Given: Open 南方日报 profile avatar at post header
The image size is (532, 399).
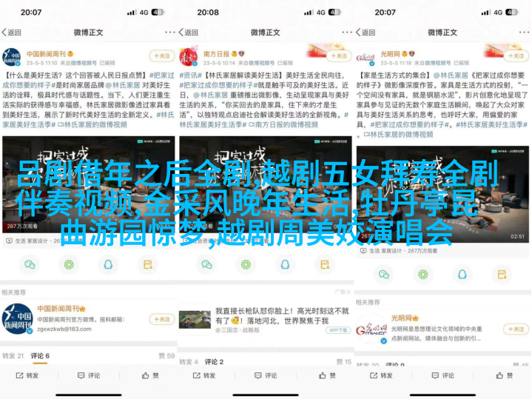Looking at the screenshot, I should point(189,56).
